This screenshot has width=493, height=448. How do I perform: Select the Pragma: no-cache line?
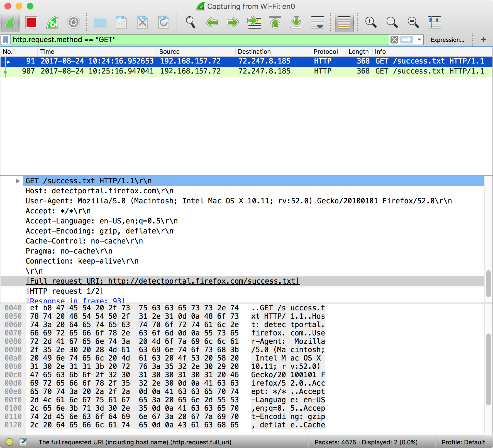coord(69,251)
